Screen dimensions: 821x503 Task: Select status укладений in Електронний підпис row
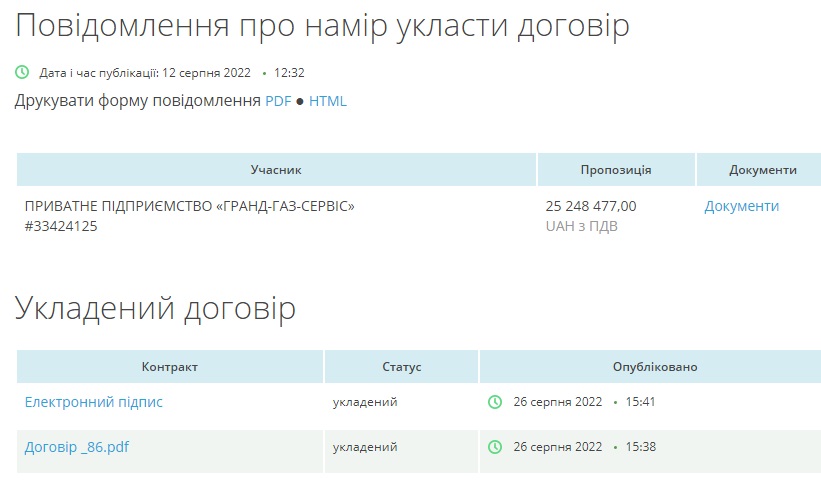click(365, 402)
